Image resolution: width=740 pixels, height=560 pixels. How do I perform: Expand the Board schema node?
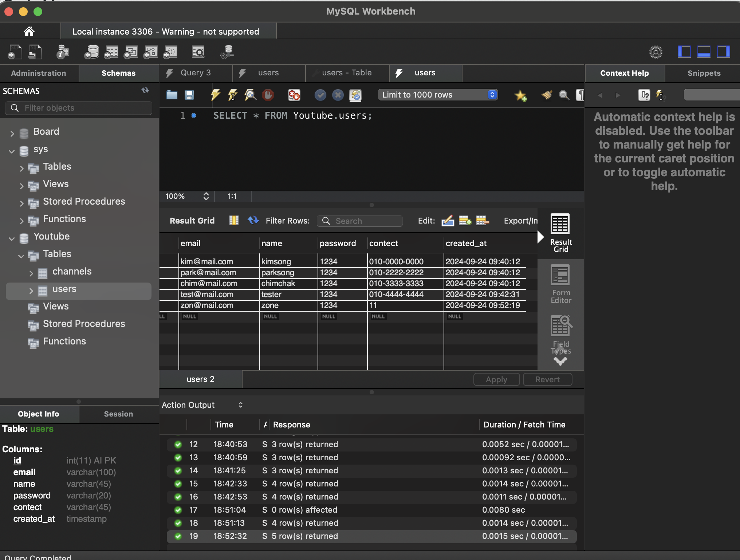pyautogui.click(x=12, y=133)
